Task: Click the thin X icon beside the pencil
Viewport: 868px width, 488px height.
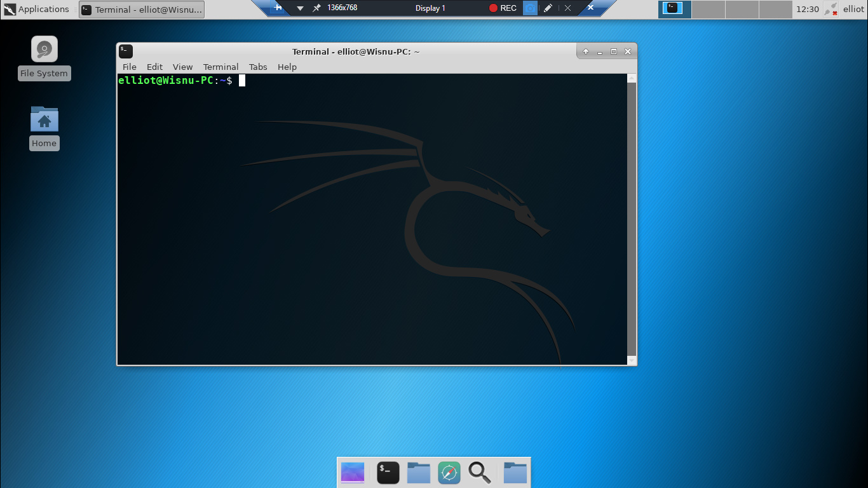Action: 567,8
